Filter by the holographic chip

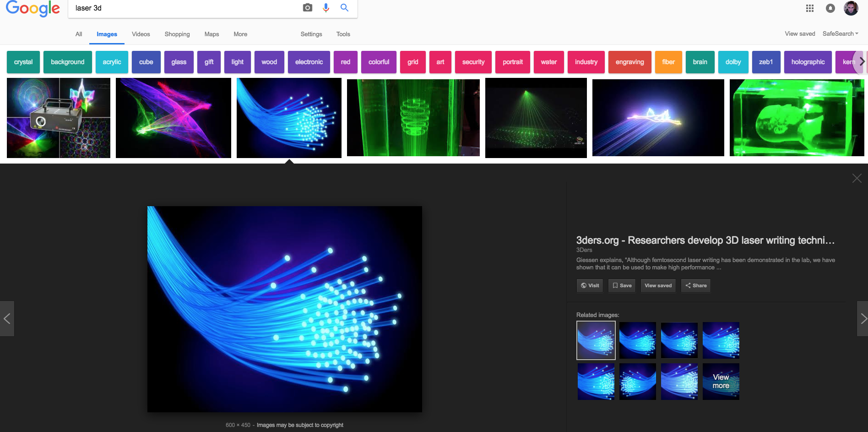808,62
